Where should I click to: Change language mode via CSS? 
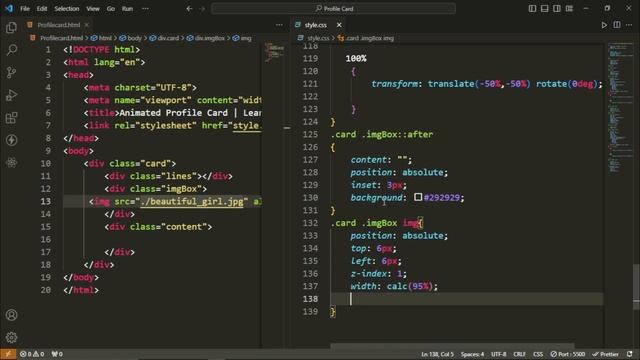[538, 354]
